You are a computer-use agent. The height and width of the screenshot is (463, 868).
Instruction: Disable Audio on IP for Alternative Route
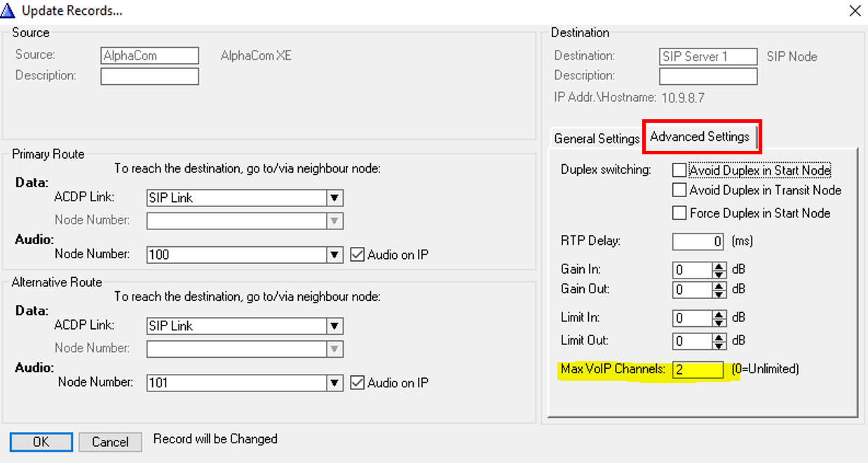point(357,382)
